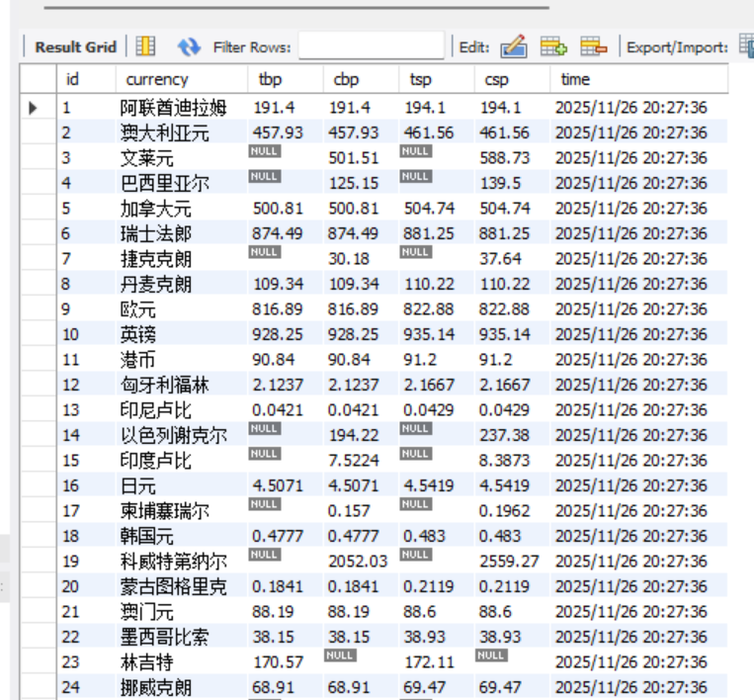The height and width of the screenshot is (700, 754).
Task: Click csp value 0.1962 for 柬埔寨瑞尔
Action: coord(512,511)
